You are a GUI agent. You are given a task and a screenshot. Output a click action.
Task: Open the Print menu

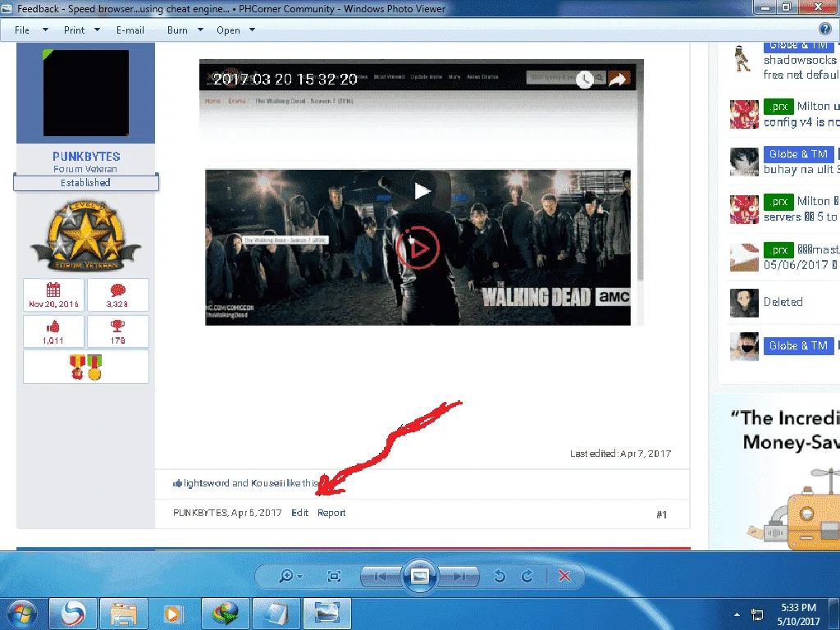74,30
